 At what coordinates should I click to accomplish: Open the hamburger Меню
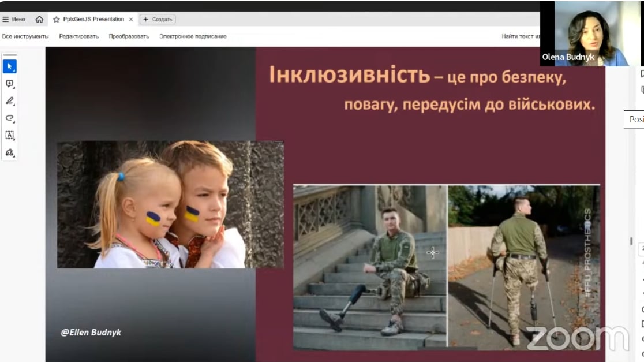pyautogui.click(x=14, y=19)
